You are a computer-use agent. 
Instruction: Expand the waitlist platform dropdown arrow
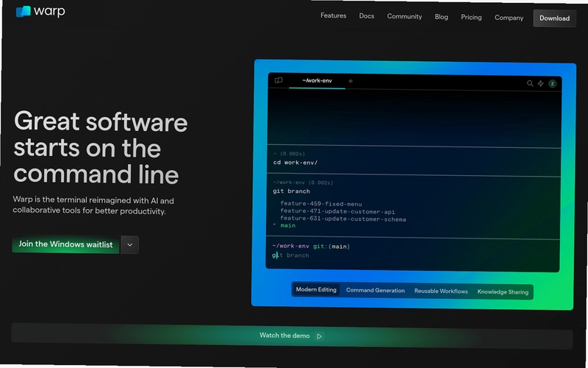130,245
